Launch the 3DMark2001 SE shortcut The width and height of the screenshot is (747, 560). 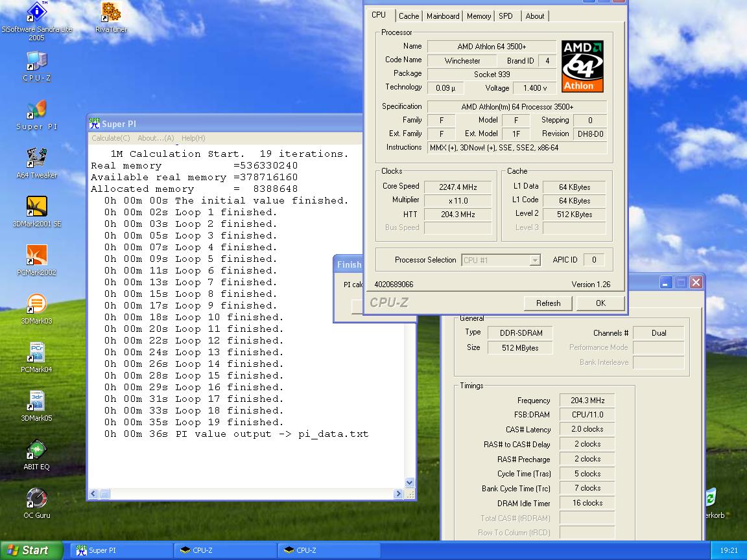[x=37, y=207]
